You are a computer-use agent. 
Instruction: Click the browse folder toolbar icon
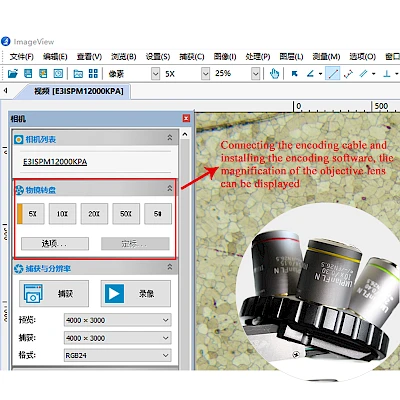(x=78, y=73)
